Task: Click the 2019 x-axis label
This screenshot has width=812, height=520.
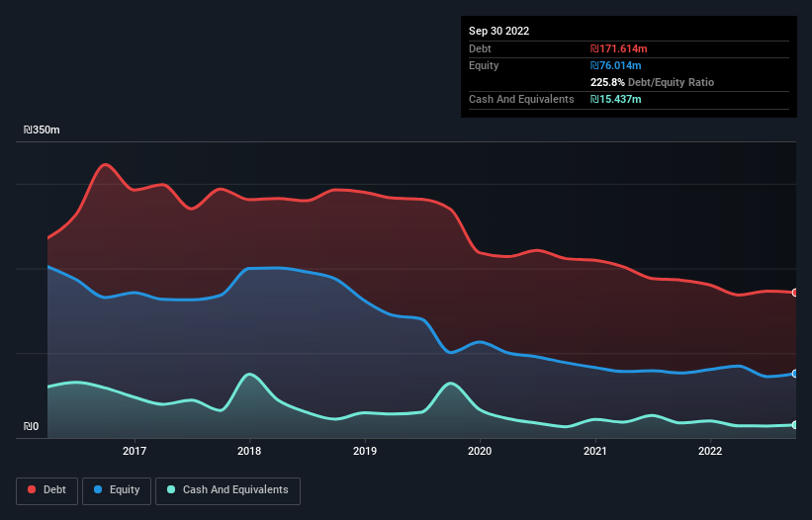Action: point(365,451)
